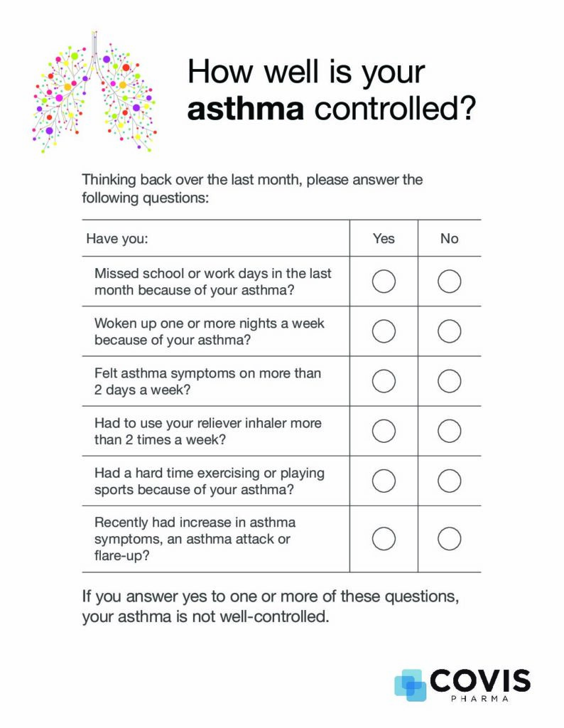
Task: Click the COVIS PHARMA brand name
Action: [x=480, y=682]
